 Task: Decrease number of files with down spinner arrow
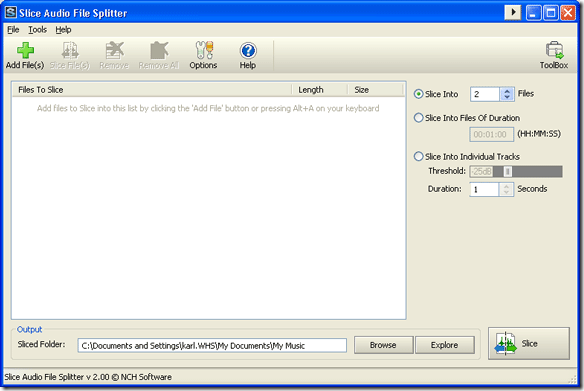pos(507,97)
